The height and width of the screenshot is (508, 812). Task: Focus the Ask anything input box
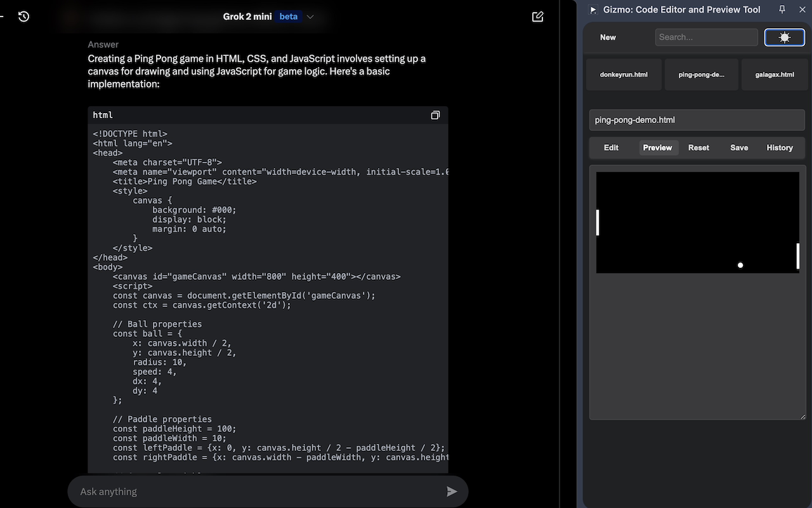[254, 491]
